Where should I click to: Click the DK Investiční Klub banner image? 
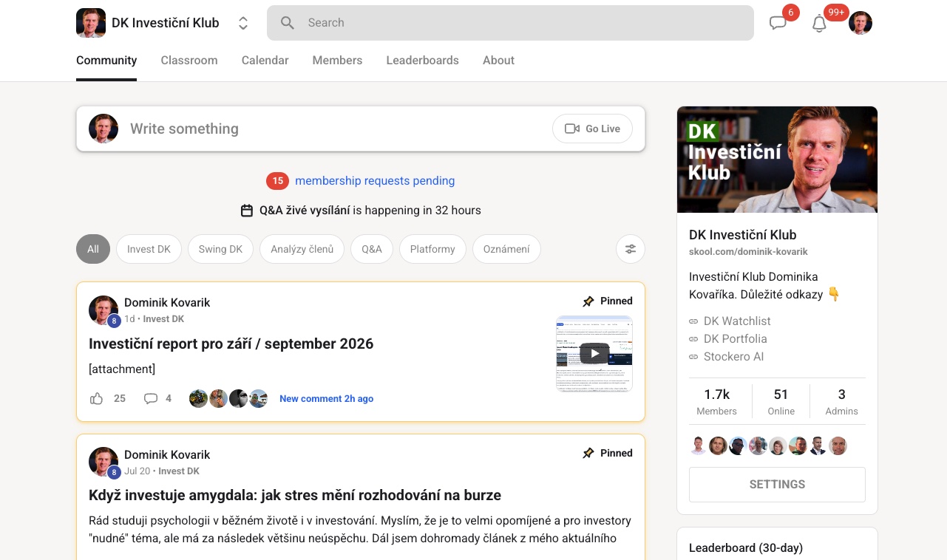tap(777, 160)
